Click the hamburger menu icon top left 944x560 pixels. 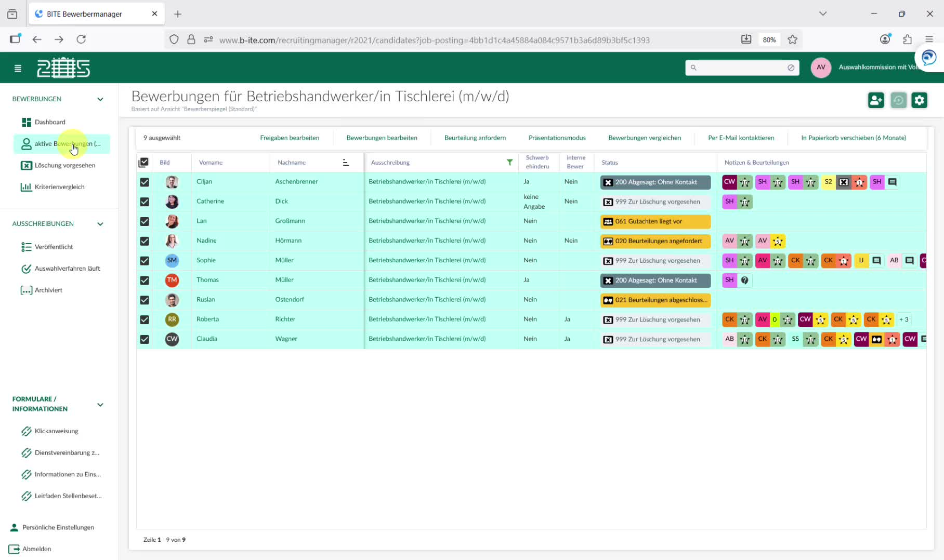[18, 68]
